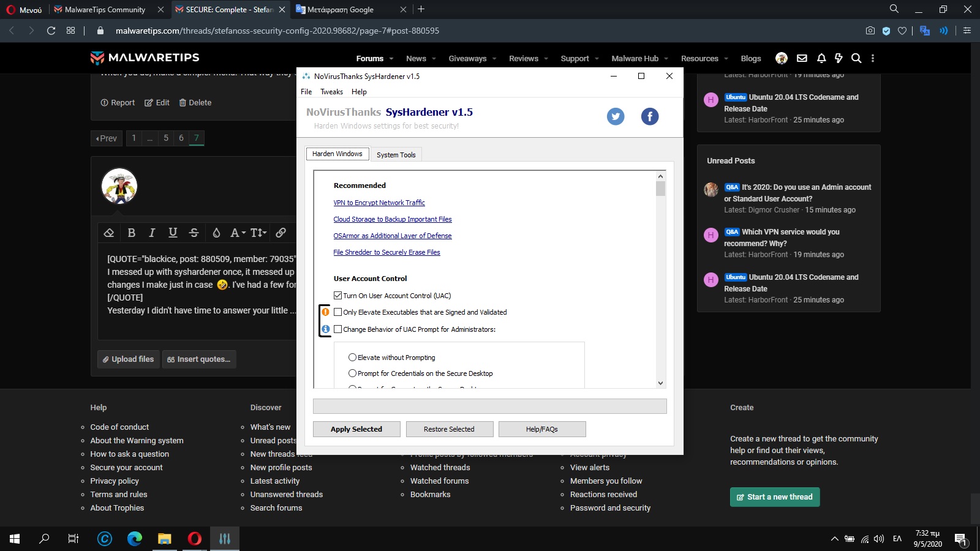Insert a link using the editor chain icon
Screen dimensions: 980x551
click(x=281, y=233)
